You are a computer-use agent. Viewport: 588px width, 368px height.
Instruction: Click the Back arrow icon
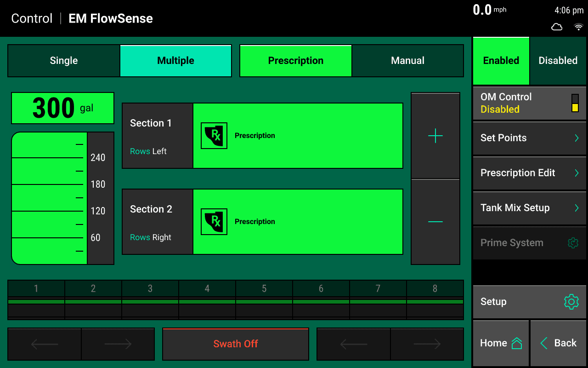pos(544,343)
